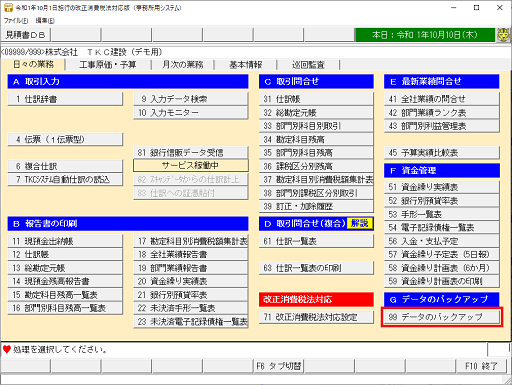The width and height of the screenshot is (512, 385).
Task: Open 53 手形一覧表
Action: point(442,214)
